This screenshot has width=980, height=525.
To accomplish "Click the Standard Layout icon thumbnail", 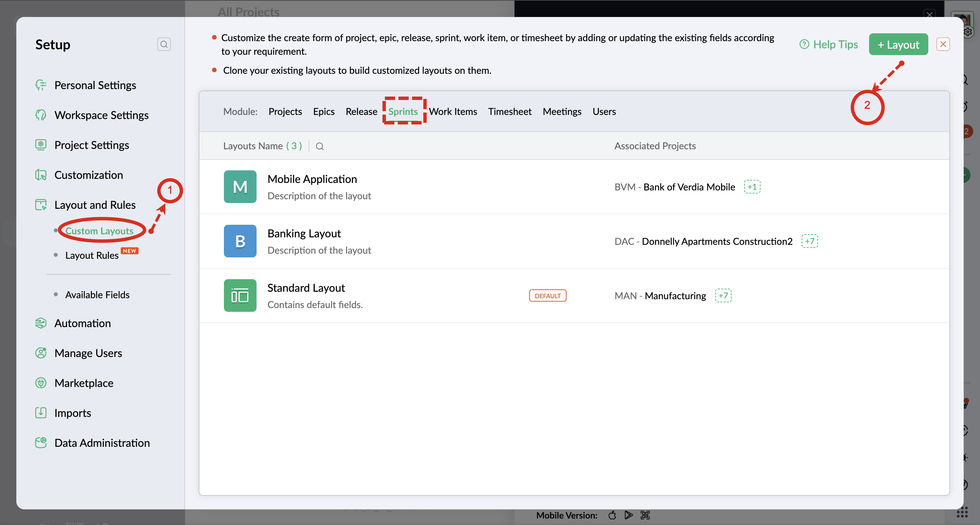I will (240, 295).
